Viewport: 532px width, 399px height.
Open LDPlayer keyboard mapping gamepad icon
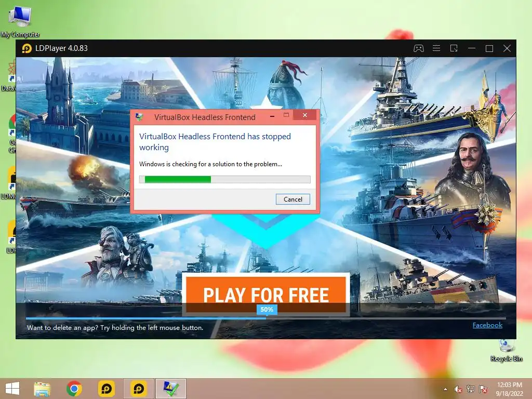click(x=418, y=48)
